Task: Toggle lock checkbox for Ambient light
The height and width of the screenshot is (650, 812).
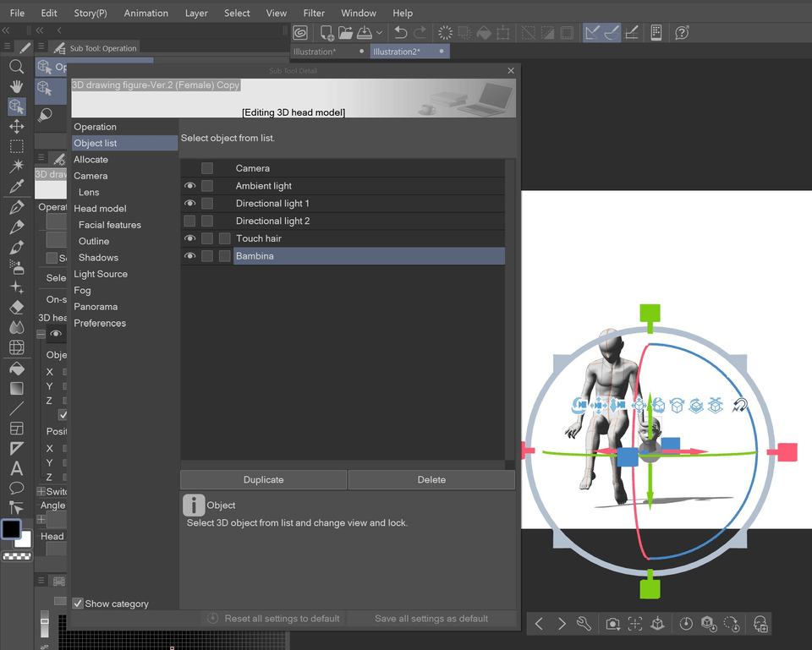Action: pos(207,186)
